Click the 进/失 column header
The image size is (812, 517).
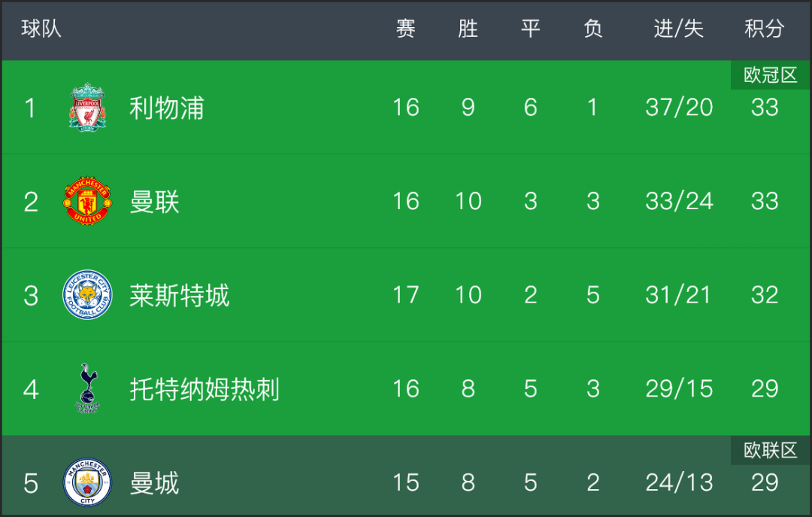pyautogui.click(x=678, y=29)
